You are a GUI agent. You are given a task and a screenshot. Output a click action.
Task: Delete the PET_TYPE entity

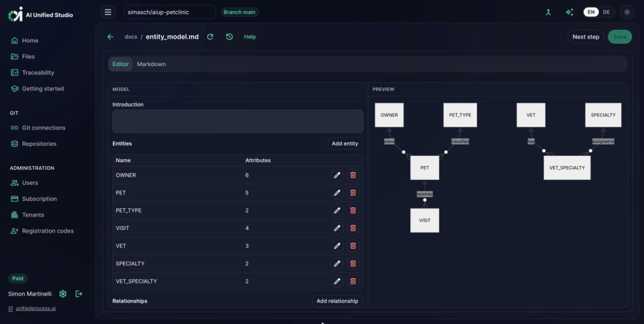353,211
